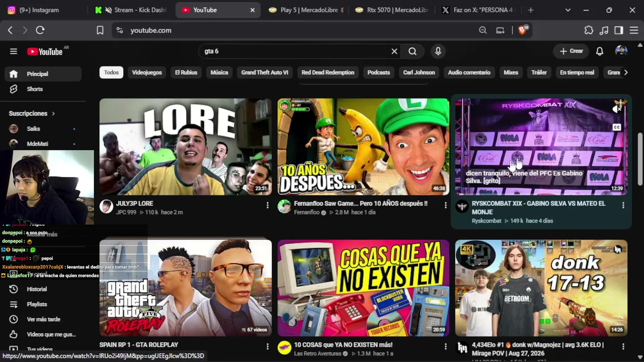Viewport: 644px width, 362px height.
Task: Open options for RYSKCOMBAT XIX video
Action: click(623, 205)
